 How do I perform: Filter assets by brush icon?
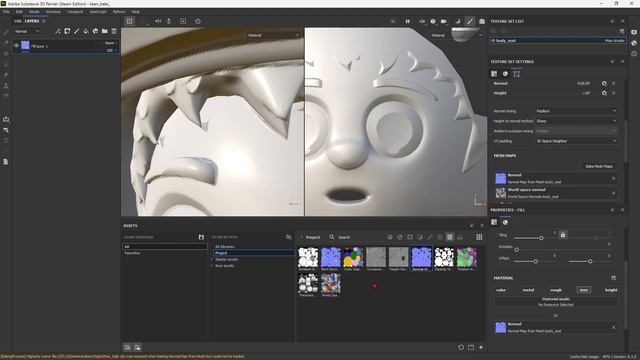pyautogui.click(x=430, y=237)
